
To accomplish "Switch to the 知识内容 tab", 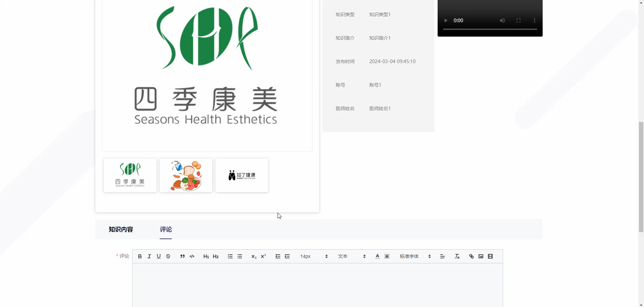I will (121, 229).
